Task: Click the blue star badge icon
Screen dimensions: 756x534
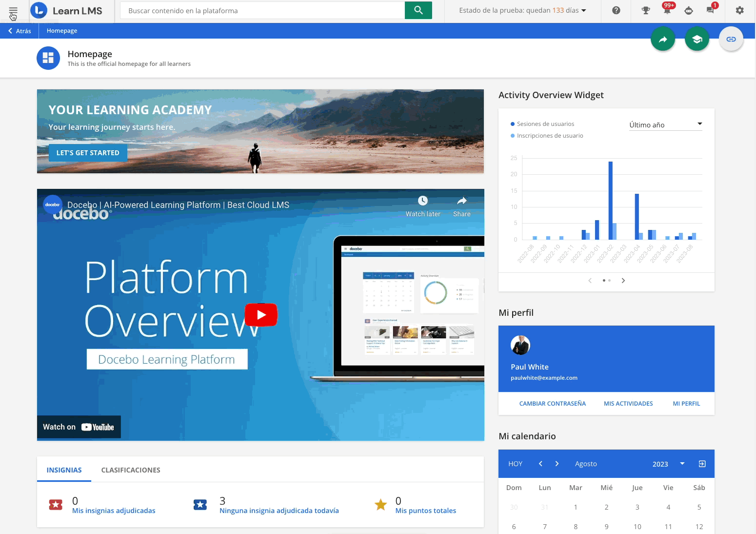Action: coord(200,505)
